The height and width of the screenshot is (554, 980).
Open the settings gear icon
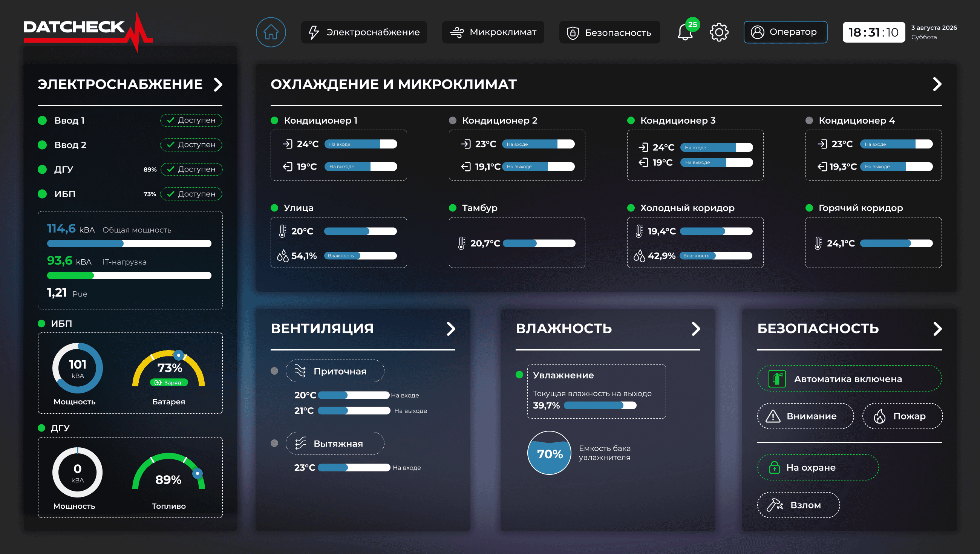719,32
